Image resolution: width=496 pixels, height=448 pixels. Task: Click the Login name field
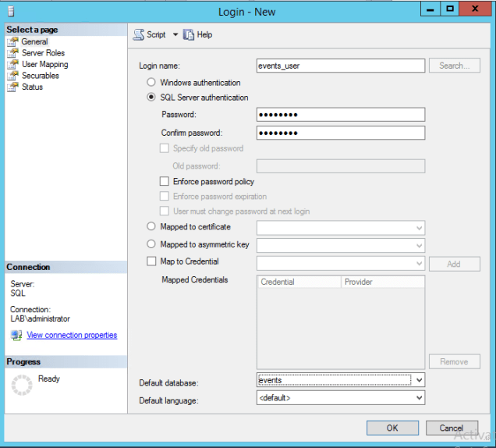(x=341, y=66)
